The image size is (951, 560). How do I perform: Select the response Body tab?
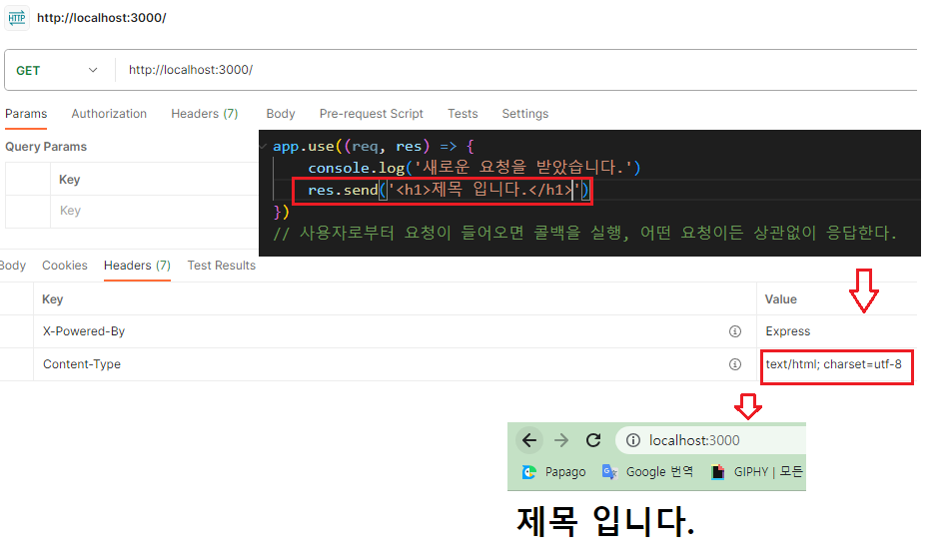point(12,266)
